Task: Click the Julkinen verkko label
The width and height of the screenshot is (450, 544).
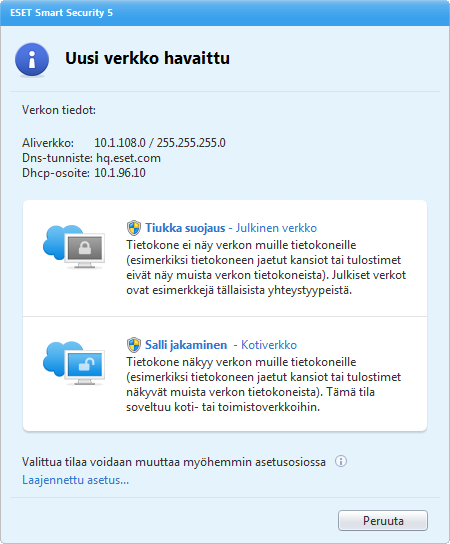Action: pos(276,228)
